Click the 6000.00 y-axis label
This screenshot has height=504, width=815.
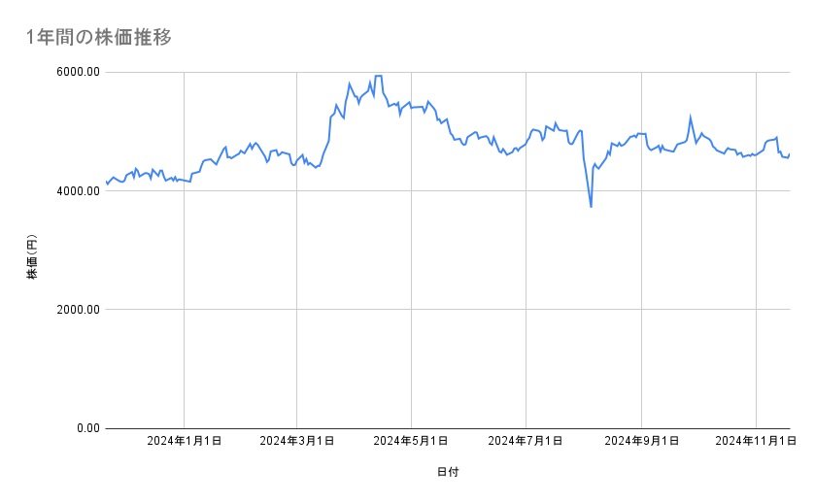click(77, 72)
